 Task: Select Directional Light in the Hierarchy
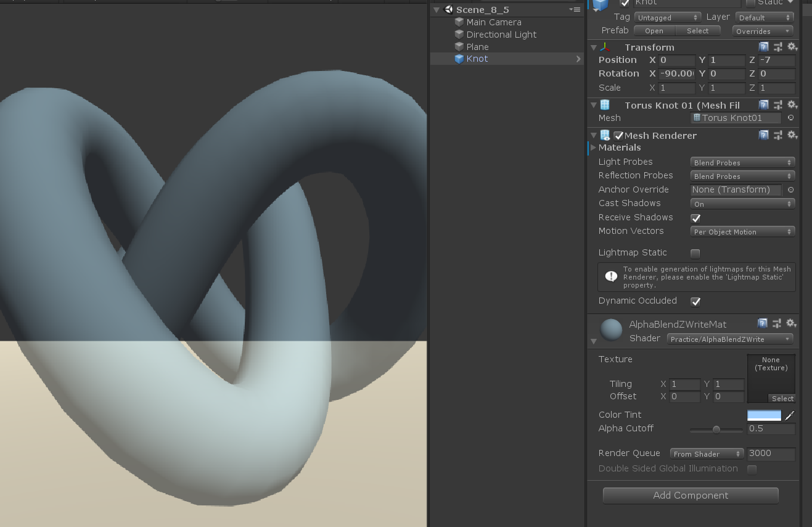[501, 35]
